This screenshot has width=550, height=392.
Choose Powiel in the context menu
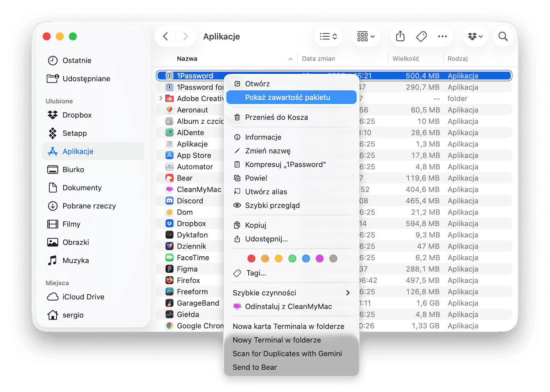pyautogui.click(x=291, y=178)
